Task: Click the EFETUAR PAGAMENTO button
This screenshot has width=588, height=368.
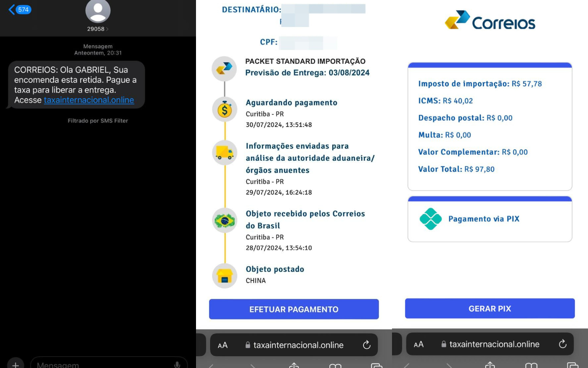Action: 294,309
